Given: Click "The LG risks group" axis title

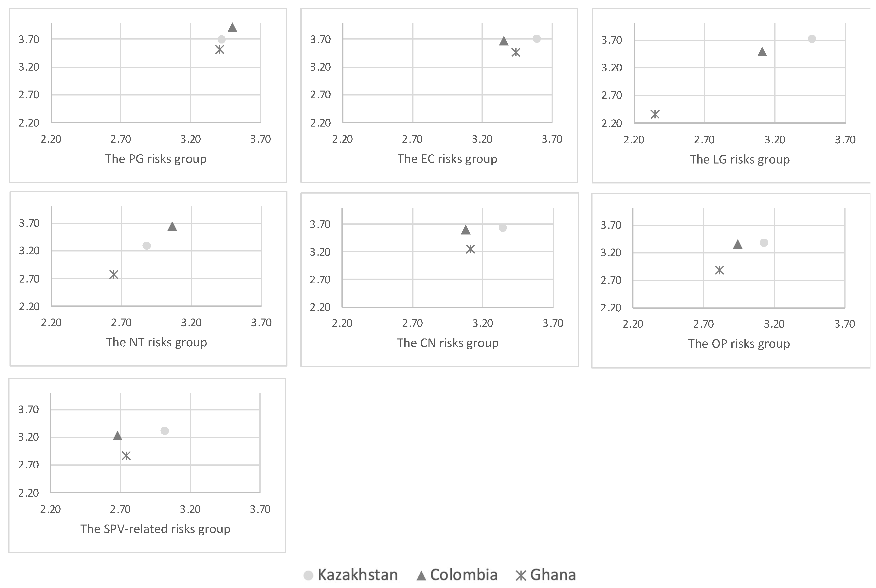Looking at the screenshot, I should tap(739, 160).
